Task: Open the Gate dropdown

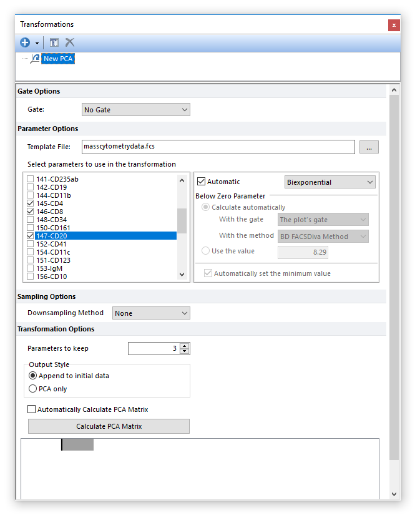Action: (136, 110)
